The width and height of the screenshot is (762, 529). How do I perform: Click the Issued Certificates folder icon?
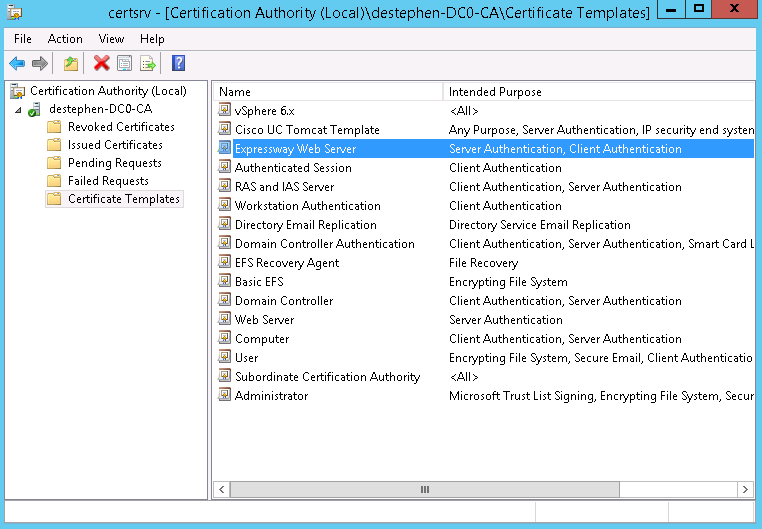(x=54, y=145)
